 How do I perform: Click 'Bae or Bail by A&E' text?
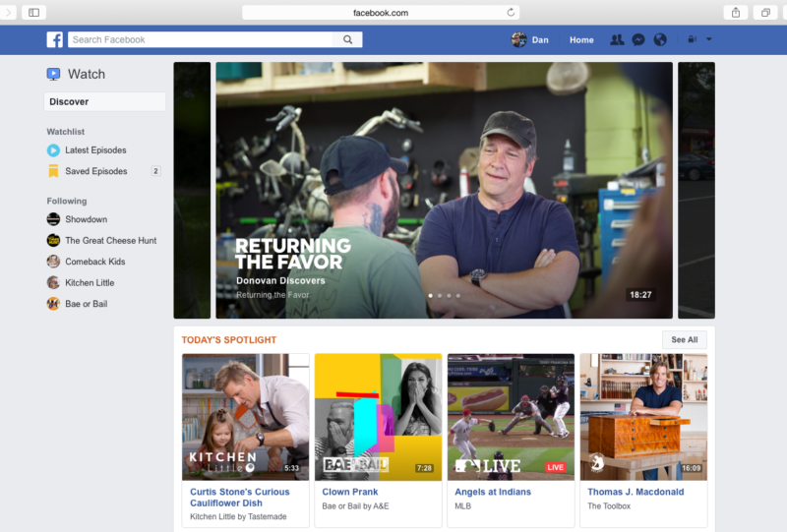pyautogui.click(x=355, y=505)
